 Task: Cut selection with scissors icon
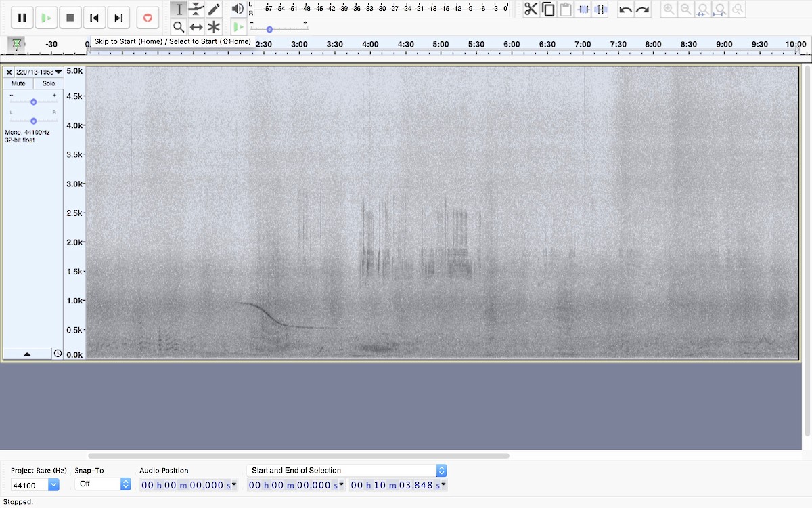tap(531, 9)
